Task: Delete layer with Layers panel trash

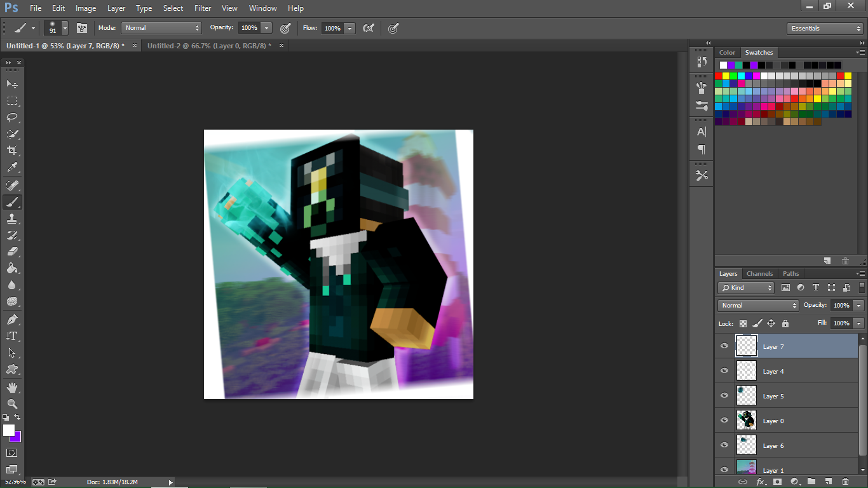Action: point(845,482)
